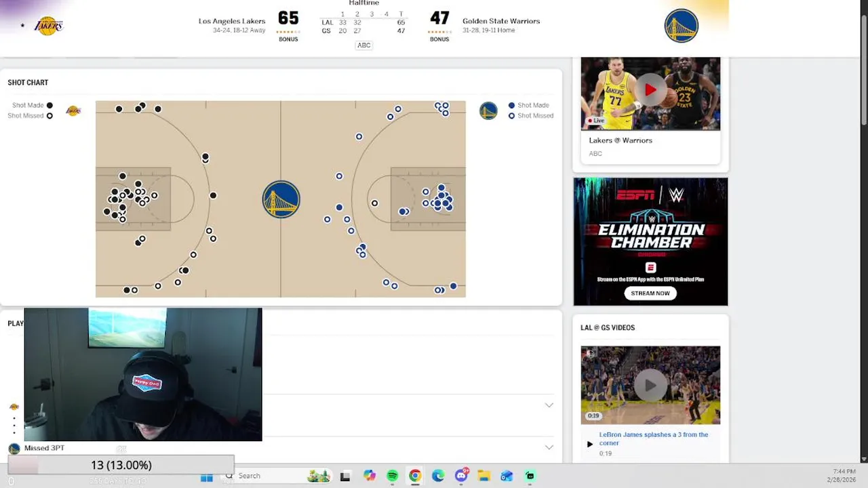Click the Warriors icon beside Missed 3PT
The height and width of the screenshot is (488, 868).
click(x=14, y=448)
